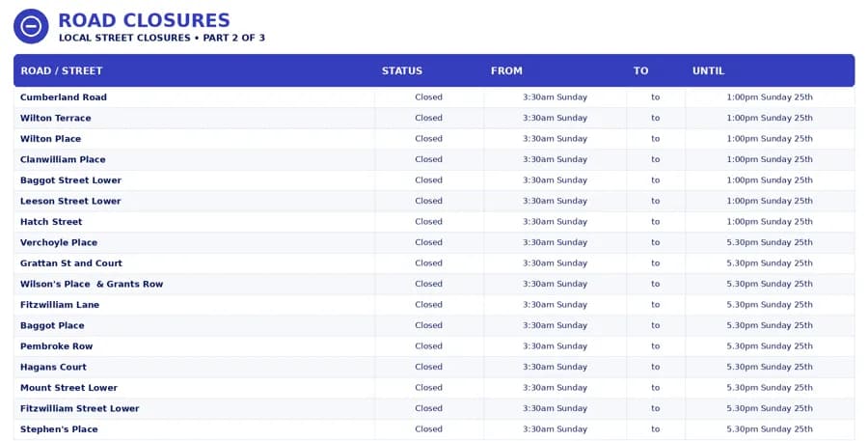The width and height of the screenshot is (868, 441).
Task: Click 3:30am Sunday for Fitzwilliam Lane
Action: pyautogui.click(x=555, y=305)
